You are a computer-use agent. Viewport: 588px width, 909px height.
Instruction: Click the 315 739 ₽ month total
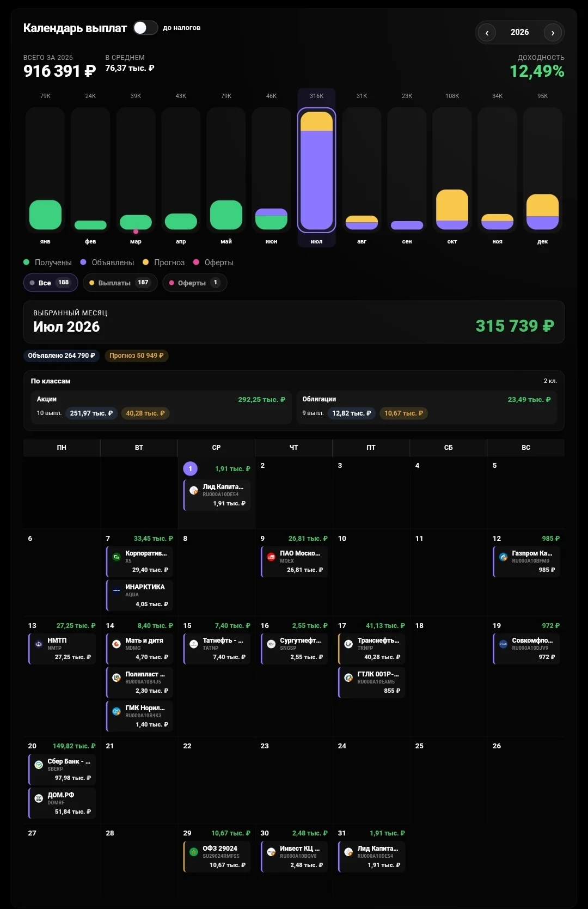(x=515, y=326)
